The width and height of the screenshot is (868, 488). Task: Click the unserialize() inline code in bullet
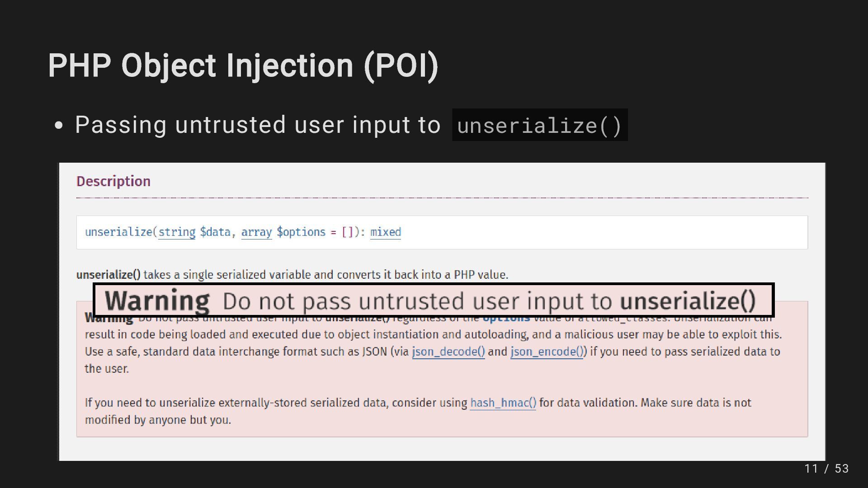point(540,125)
